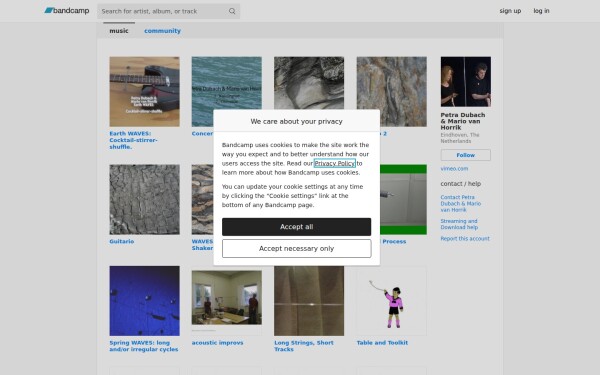The image size is (600, 375).
Task: Follow Petra Dubach & Mario van Horrik
Action: coord(465,155)
